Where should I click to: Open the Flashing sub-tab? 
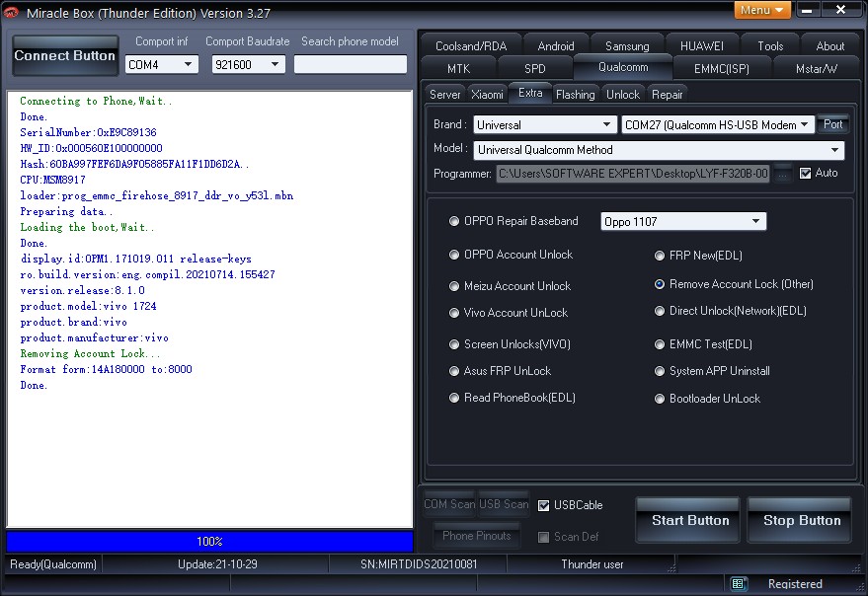pyautogui.click(x=575, y=95)
